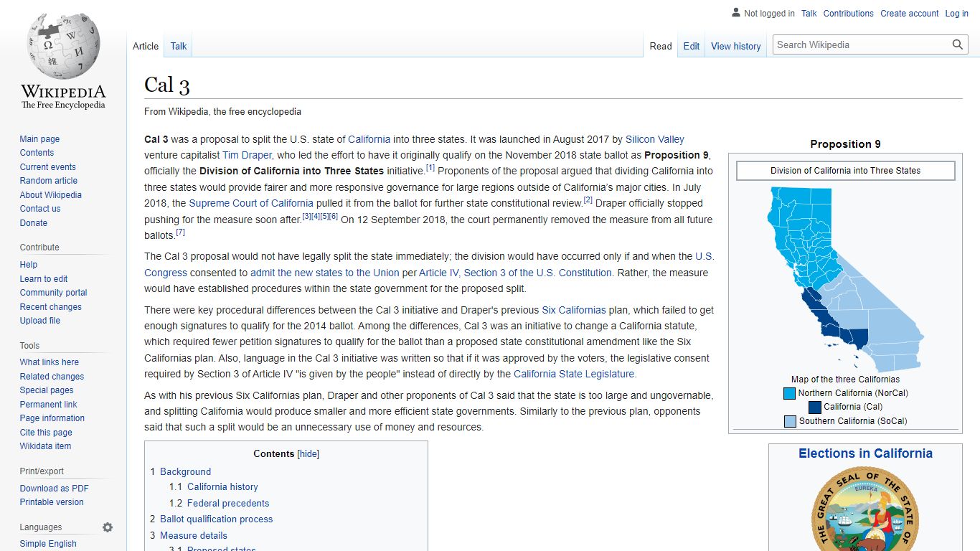Open Supreme Court of California link

tap(251, 203)
